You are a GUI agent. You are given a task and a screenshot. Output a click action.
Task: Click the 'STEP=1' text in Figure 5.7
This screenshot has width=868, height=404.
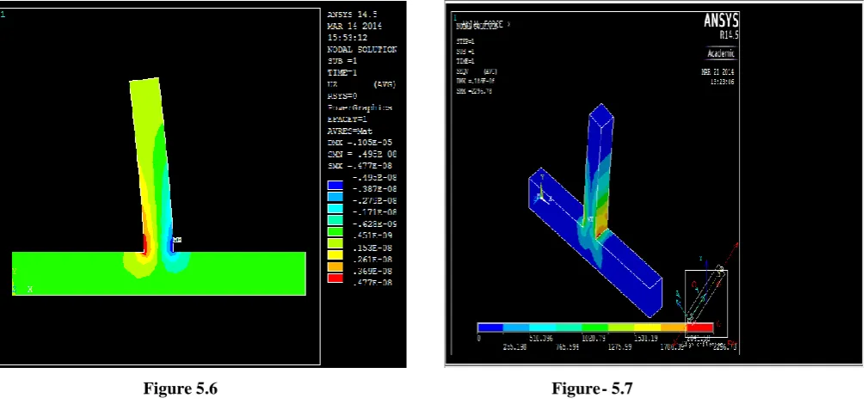tap(465, 41)
